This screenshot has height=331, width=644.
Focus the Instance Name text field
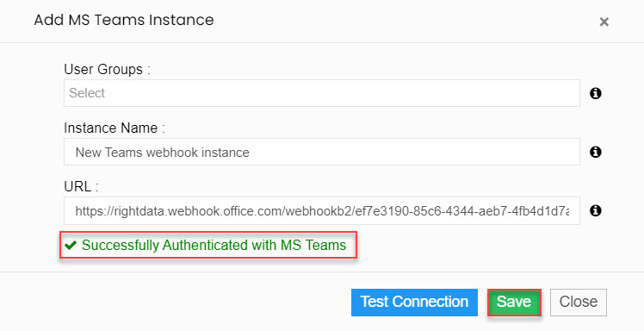coord(322,152)
